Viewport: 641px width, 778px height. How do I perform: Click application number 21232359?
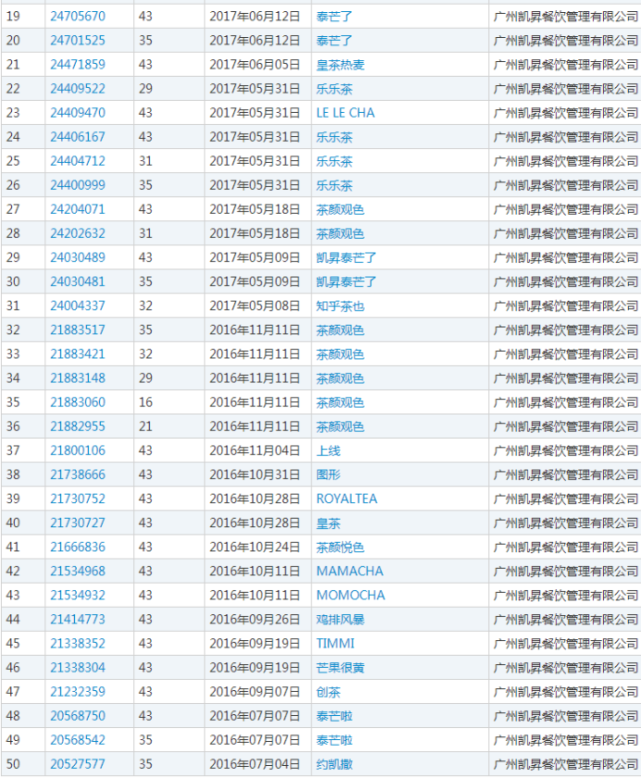coord(78,692)
